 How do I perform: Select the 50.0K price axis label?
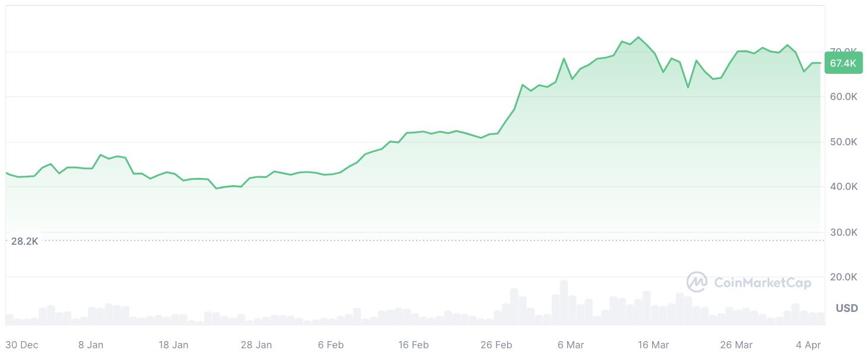click(843, 142)
